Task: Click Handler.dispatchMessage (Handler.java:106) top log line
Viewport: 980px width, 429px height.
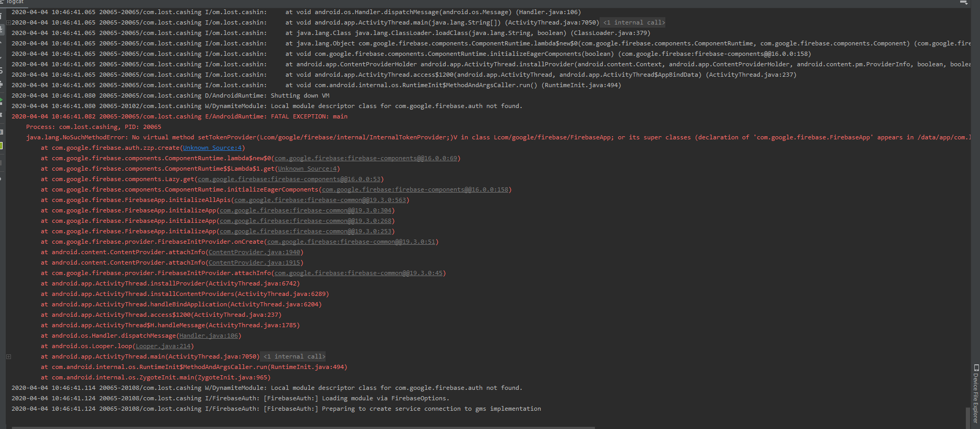Action: 296,12
